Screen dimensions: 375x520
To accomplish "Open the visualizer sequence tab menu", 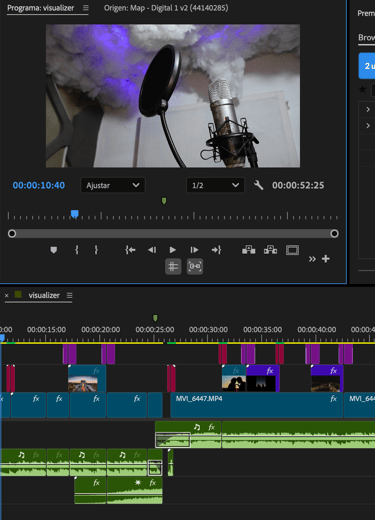I will 69,295.
